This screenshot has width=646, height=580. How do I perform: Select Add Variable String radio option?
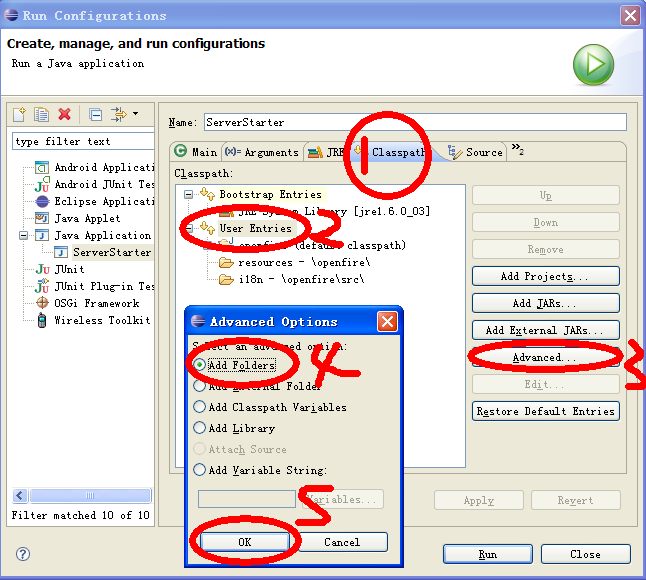coord(260,470)
